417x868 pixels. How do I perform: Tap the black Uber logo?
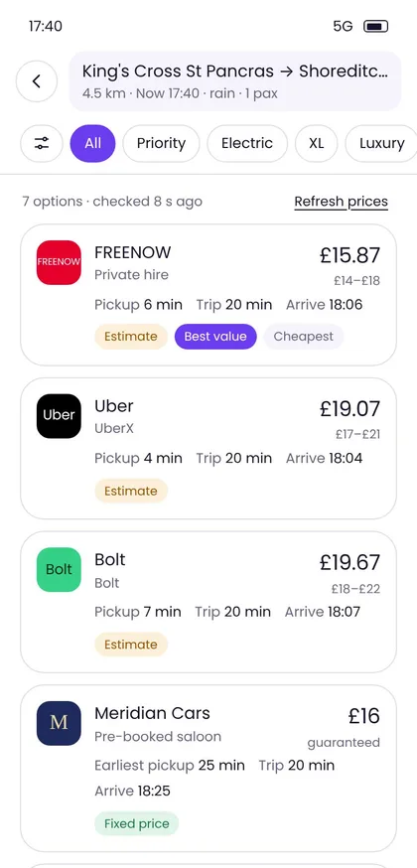pos(59,416)
